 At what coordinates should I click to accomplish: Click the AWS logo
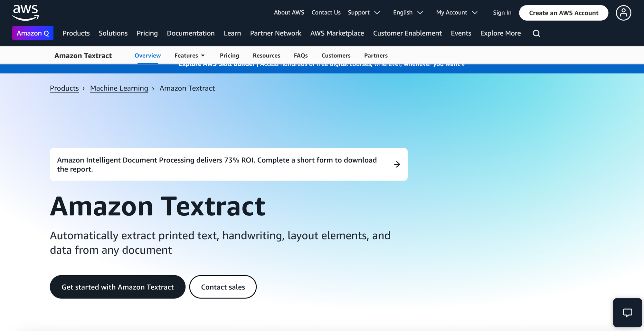coord(26,12)
